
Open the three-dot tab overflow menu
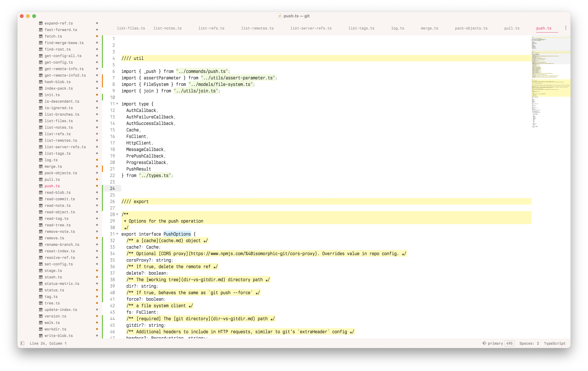point(565,28)
